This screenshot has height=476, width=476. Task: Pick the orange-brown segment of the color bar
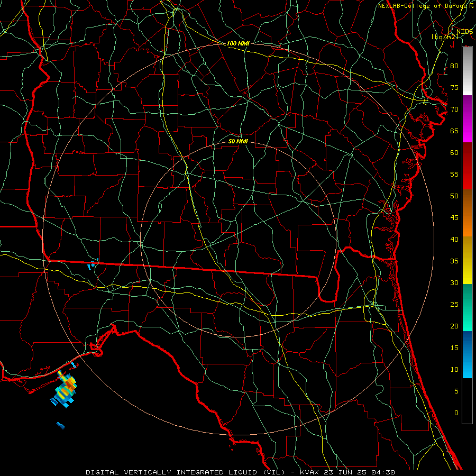coord(467,213)
